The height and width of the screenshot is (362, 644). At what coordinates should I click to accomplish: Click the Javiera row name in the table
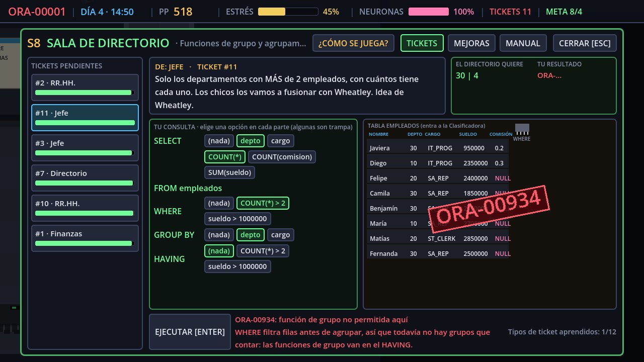click(380, 148)
